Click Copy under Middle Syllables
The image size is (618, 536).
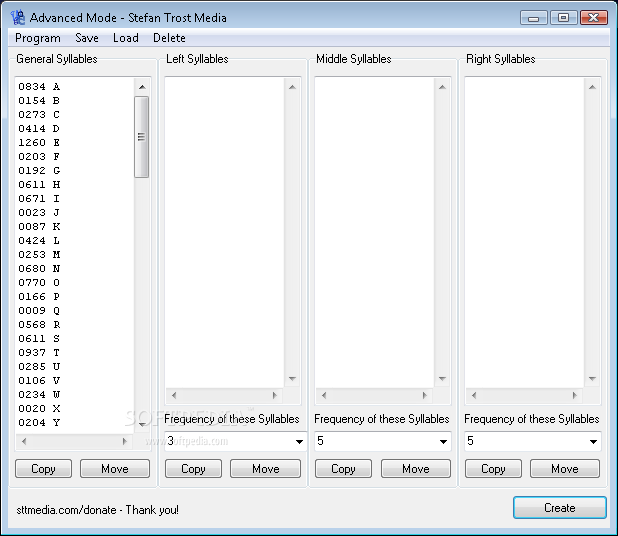(x=343, y=469)
